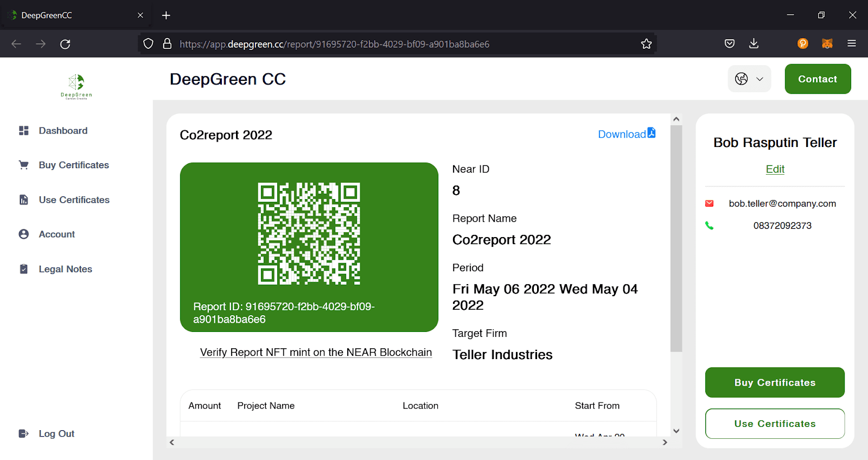The image size is (868, 460).
Task: Click the PDF file icon next to Download
Action: point(652,133)
